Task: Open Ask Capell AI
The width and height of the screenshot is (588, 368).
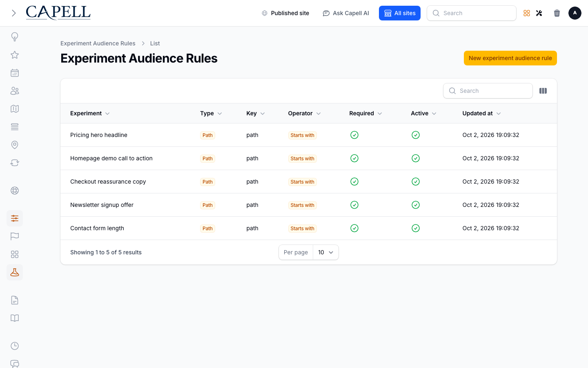Action: [346, 13]
